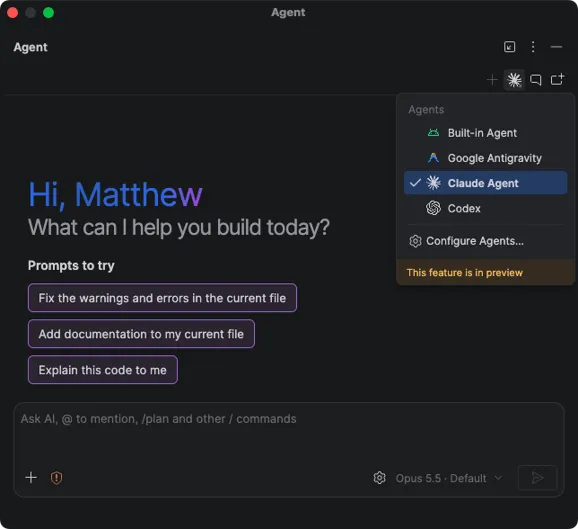Screen dimensions: 578x529
Task: Click the send arrow button
Action: point(537,478)
